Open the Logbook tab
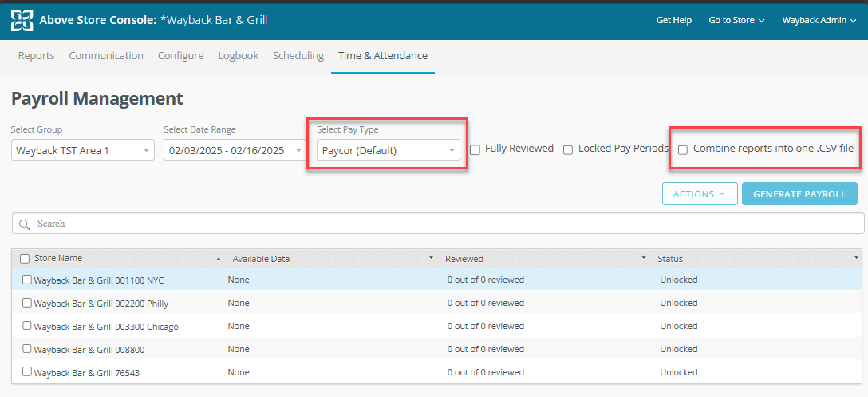This screenshot has width=868, height=397. click(x=238, y=55)
